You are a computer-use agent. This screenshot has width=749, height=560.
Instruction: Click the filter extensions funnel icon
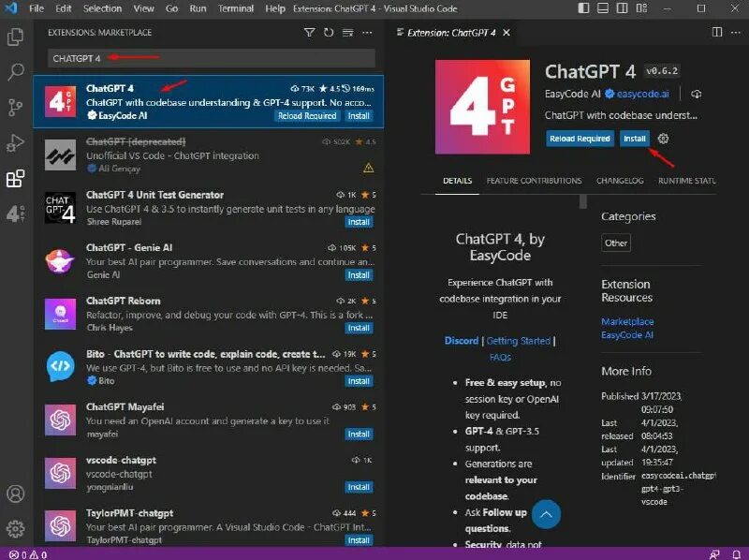pyautogui.click(x=310, y=33)
